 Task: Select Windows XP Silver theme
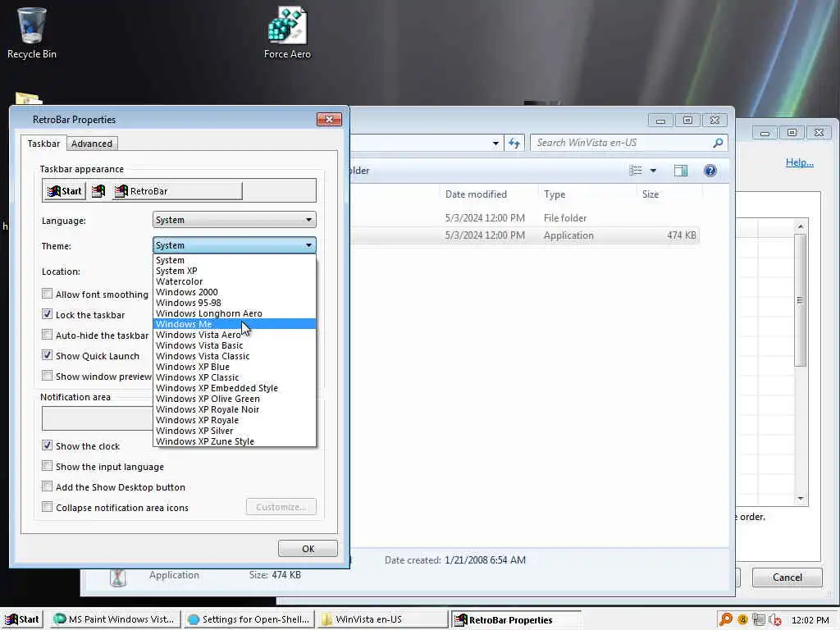pos(235,431)
